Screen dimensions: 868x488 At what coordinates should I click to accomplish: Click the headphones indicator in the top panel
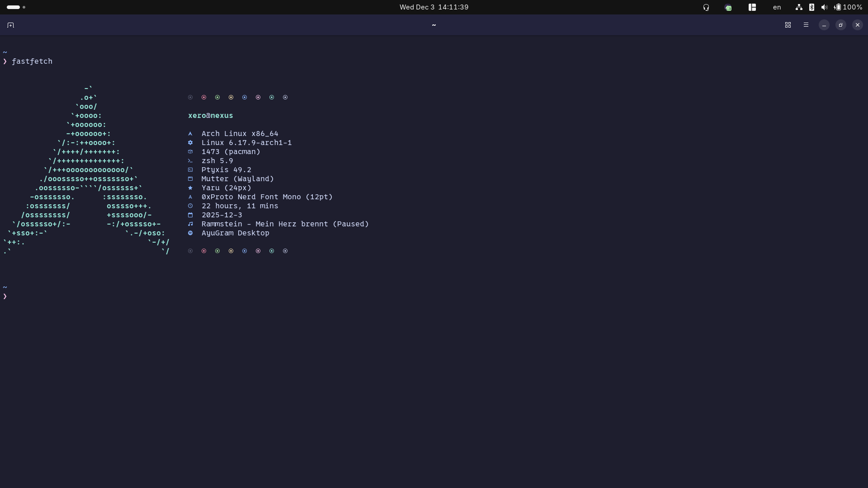click(x=706, y=7)
